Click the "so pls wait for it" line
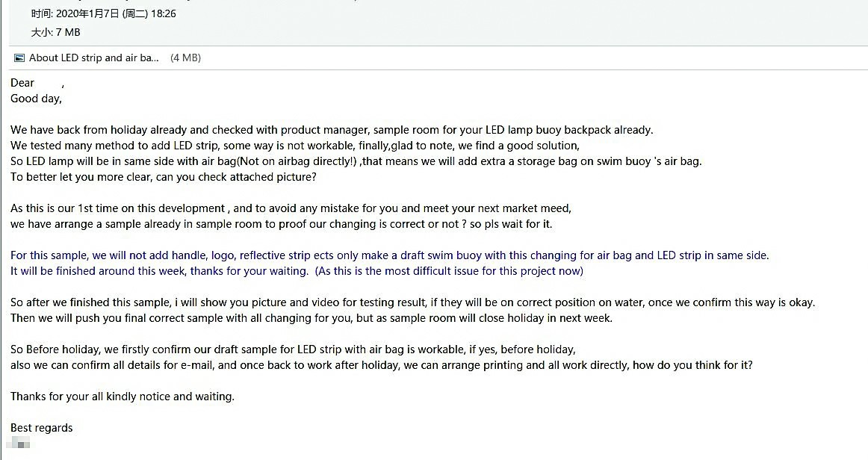Image resolution: width=868 pixels, height=460 pixels. [x=281, y=224]
